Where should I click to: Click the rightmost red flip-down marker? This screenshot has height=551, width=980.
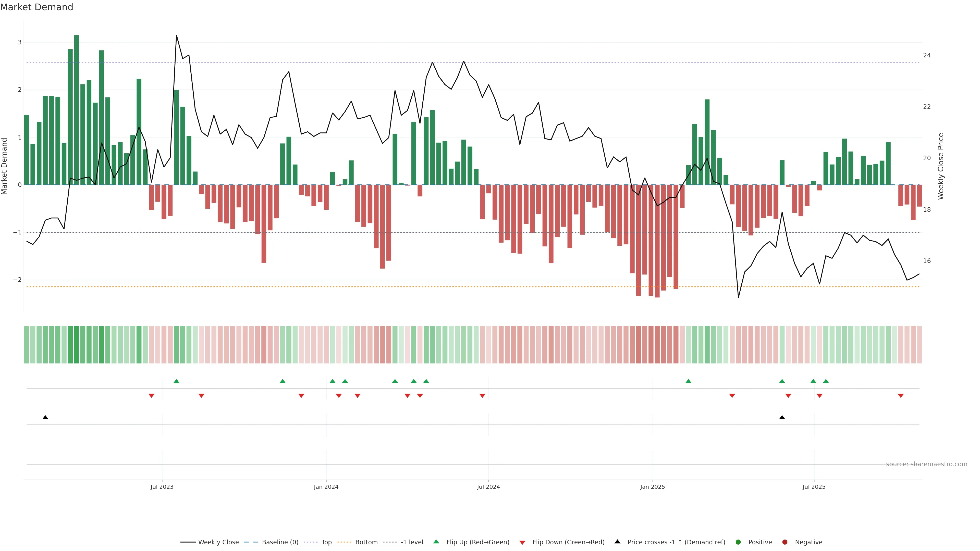click(900, 396)
